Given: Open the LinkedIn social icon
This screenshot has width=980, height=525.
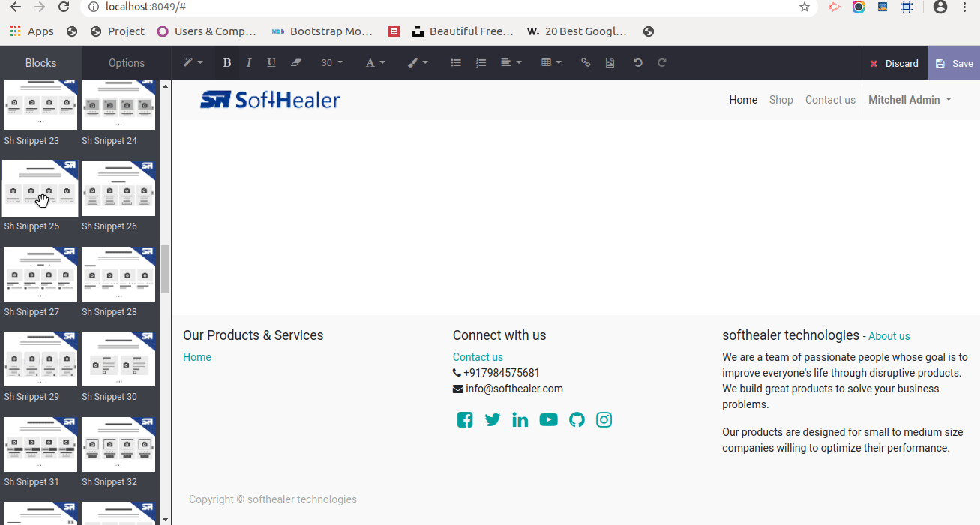Looking at the screenshot, I should point(520,420).
